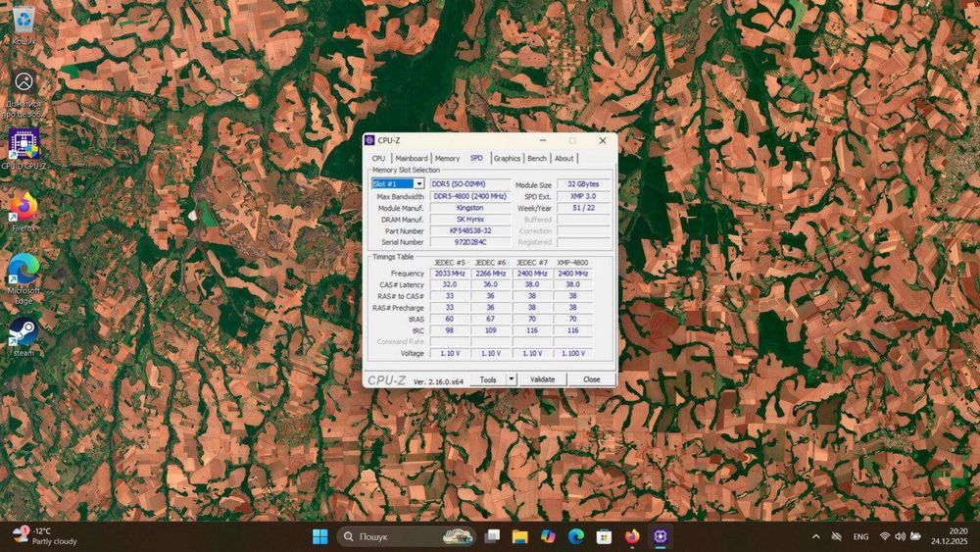Click the DDR5-4800 (2400 MHz) bandwidth value
Screen dimensions: 980x552
coord(470,196)
